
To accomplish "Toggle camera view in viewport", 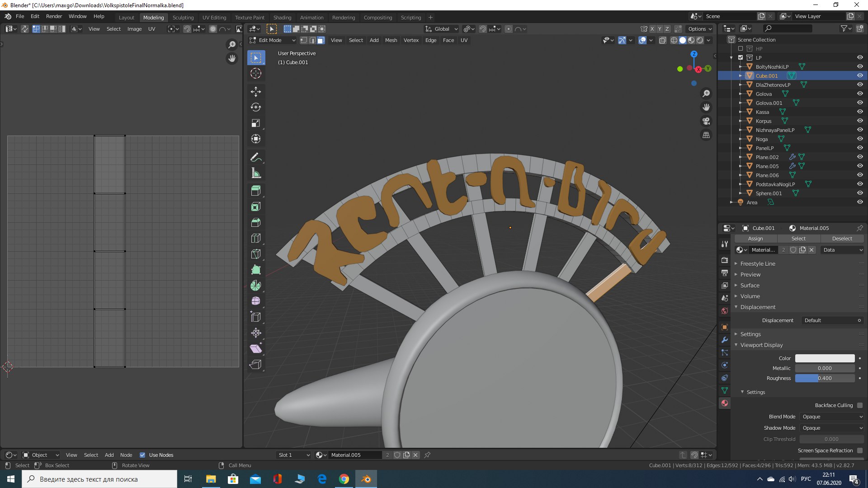I will pyautogui.click(x=706, y=121).
